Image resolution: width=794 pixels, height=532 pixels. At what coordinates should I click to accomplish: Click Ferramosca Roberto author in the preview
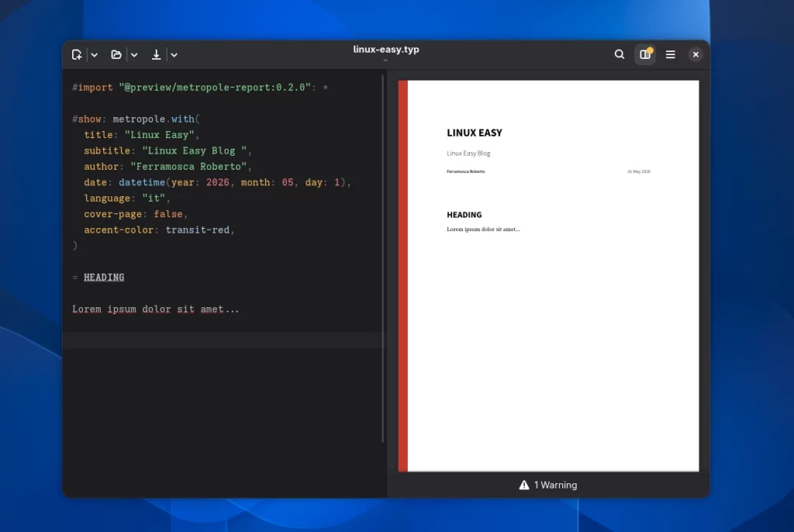pyautogui.click(x=466, y=171)
